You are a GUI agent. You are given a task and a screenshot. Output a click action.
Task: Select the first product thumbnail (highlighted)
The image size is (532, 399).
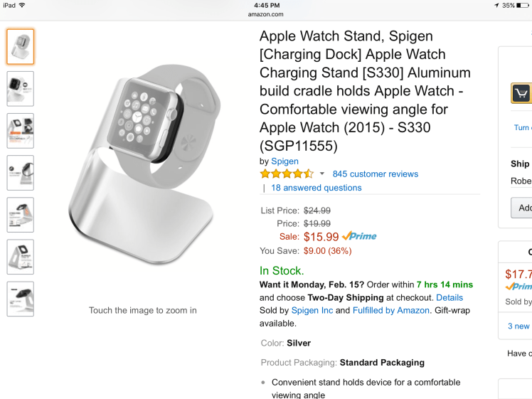pos(20,47)
